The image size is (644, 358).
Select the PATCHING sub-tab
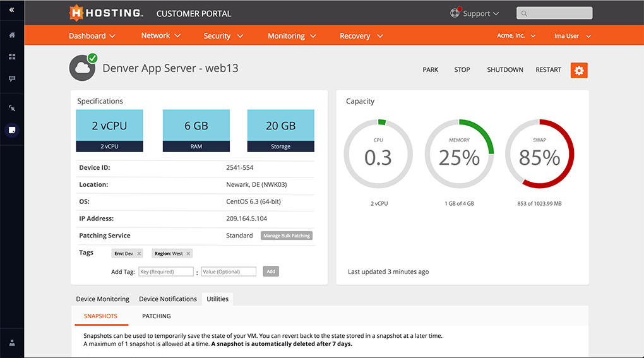point(157,316)
